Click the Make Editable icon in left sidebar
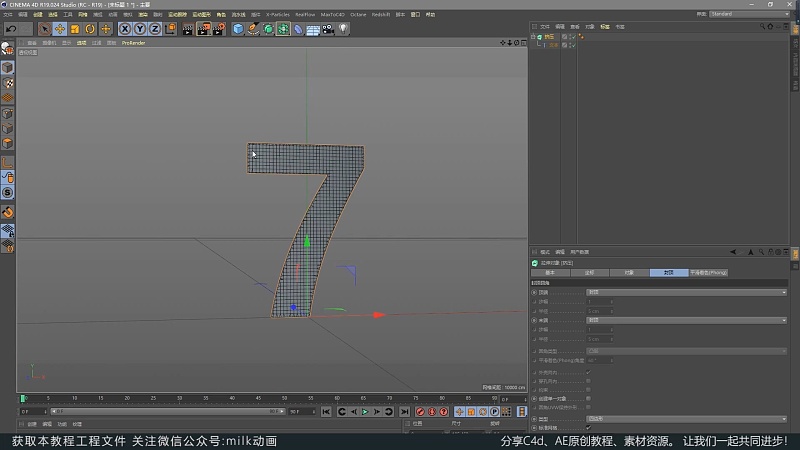Image resolution: width=800 pixels, height=450 pixels. click(x=8, y=48)
